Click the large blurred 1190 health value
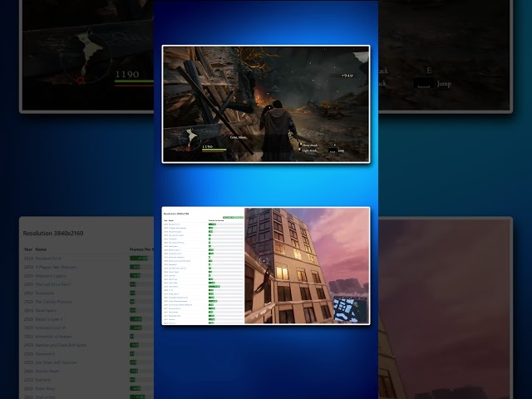The image size is (532, 399). 127,74
